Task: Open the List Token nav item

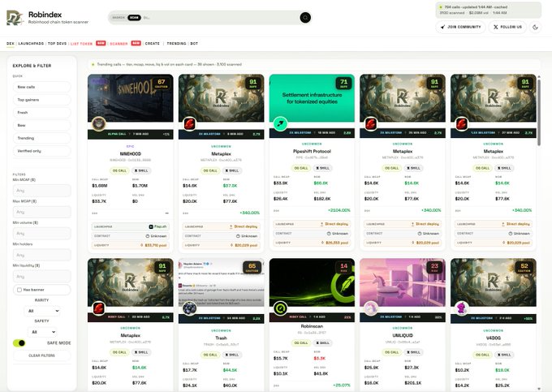Action: tap(82, 44)
